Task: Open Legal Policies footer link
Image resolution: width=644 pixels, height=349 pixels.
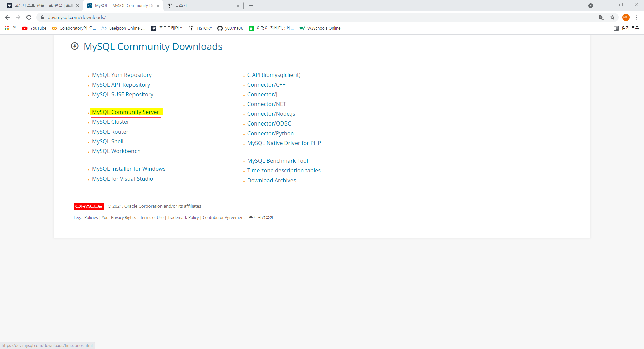Action: tap(86, 218)
